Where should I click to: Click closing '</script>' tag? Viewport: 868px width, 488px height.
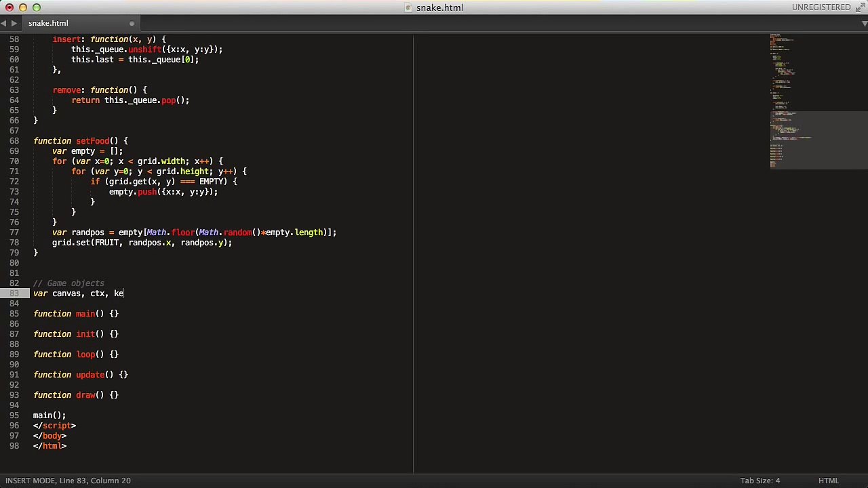coord(54,426)
